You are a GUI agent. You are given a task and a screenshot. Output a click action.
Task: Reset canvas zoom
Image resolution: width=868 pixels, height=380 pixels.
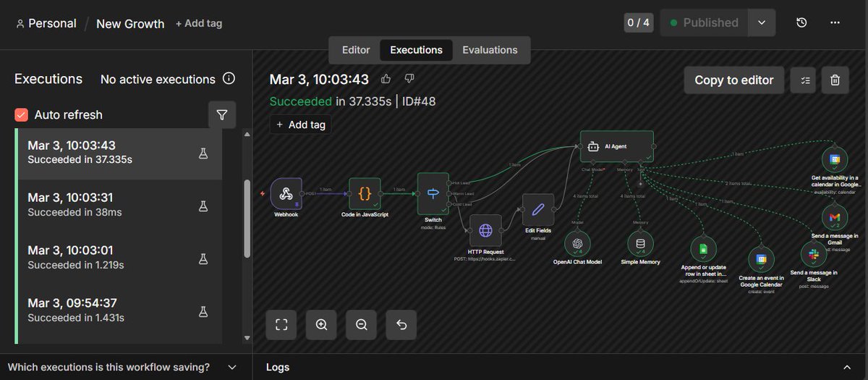(x=401, y=325)
